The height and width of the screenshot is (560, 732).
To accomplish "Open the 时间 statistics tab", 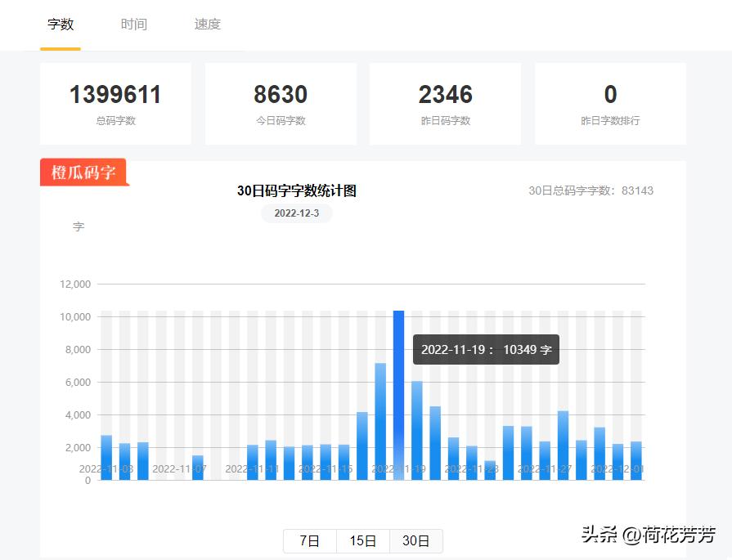I will click(x=133, y=25).
